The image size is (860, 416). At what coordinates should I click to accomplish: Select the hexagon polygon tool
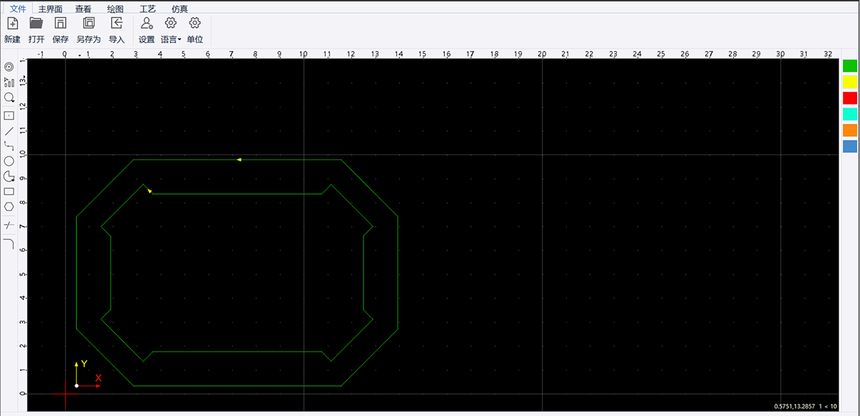[9, 206]
